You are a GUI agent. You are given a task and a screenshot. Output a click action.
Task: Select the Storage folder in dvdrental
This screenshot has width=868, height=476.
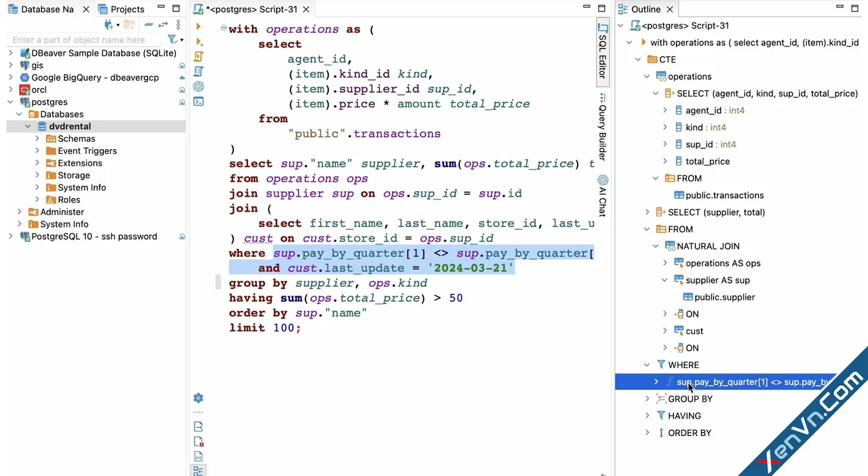tap(73, 175)
